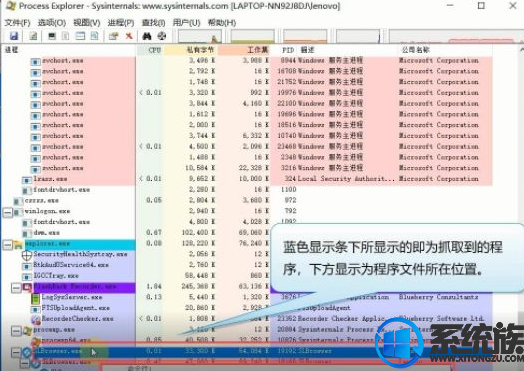Collapse the explorer.exe process branch
The width and height of the screenshot is (524, 371).
click(7, 245)
